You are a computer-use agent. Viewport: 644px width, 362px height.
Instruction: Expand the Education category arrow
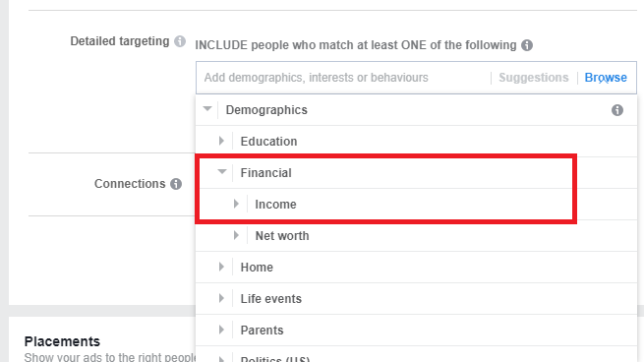click(x=221, y=141)
